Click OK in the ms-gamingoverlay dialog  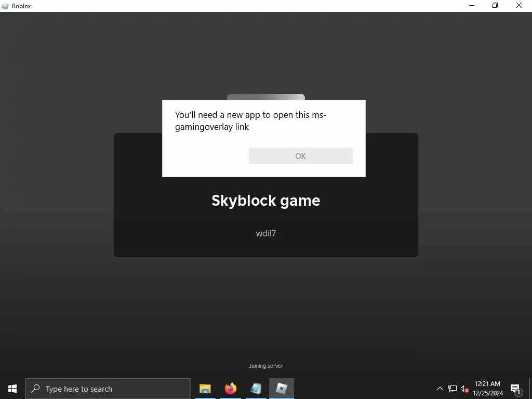[x=300, y=156]
